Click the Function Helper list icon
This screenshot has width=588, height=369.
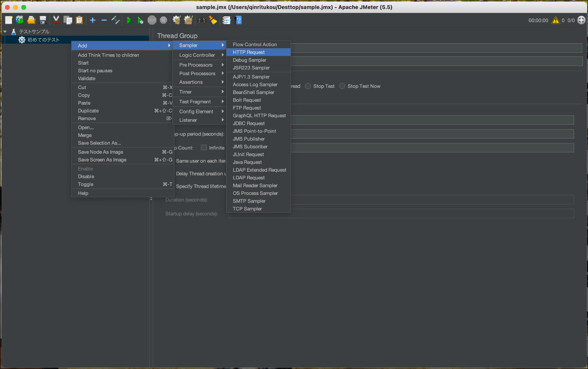coord(226,20)
